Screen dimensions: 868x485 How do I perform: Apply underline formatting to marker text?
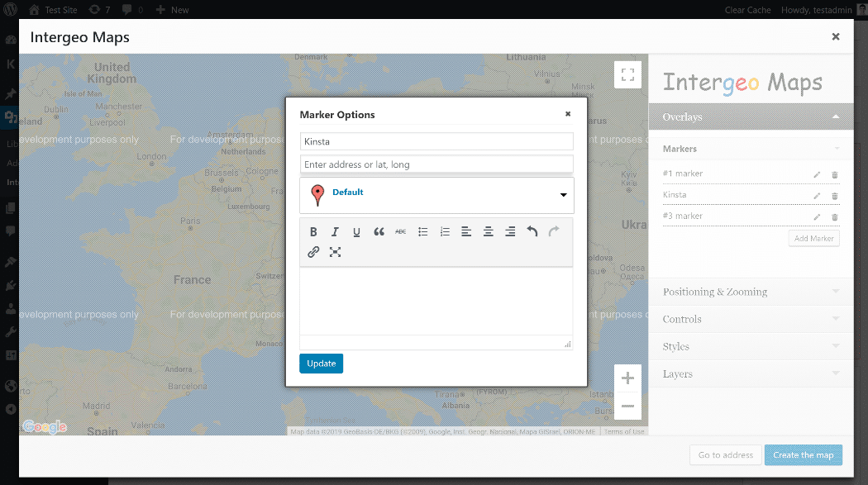click(x=356, y=231)
